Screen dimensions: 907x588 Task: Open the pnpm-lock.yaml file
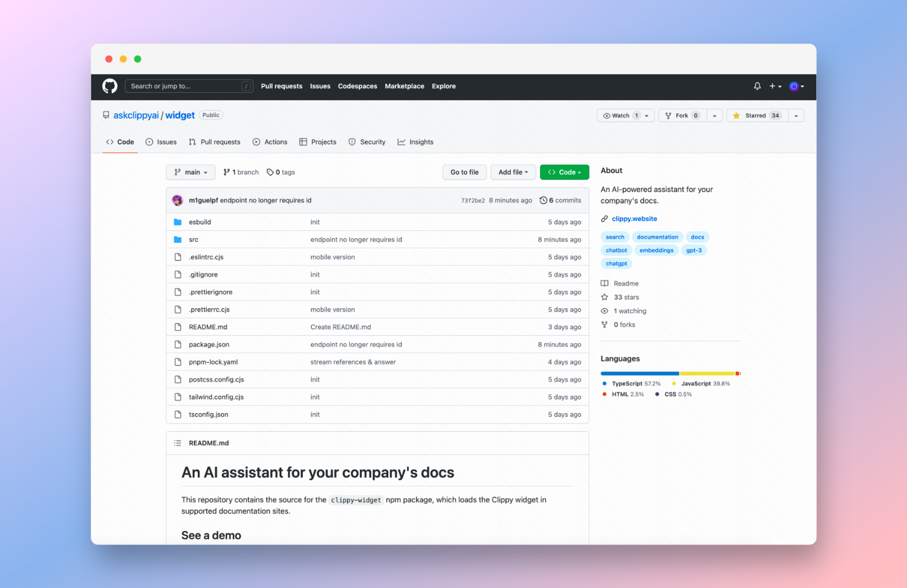pyautogui.click(x=213, y=362)
